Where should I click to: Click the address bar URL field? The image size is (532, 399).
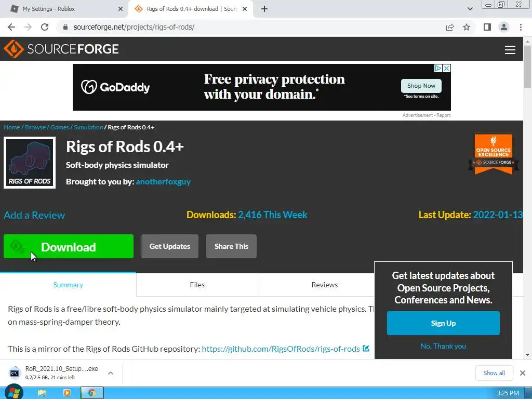point(251,27)
